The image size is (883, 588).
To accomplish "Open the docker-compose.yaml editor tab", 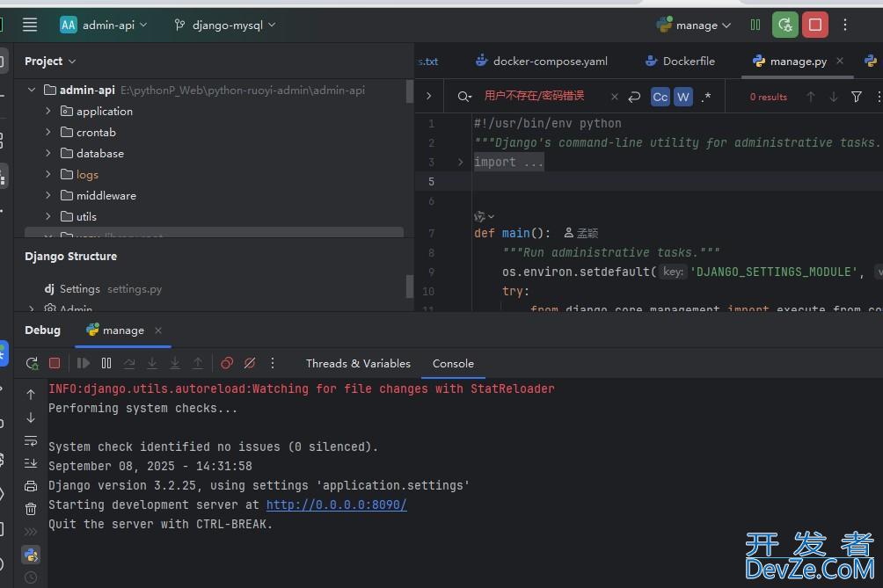I will click(x=541, y=61).
